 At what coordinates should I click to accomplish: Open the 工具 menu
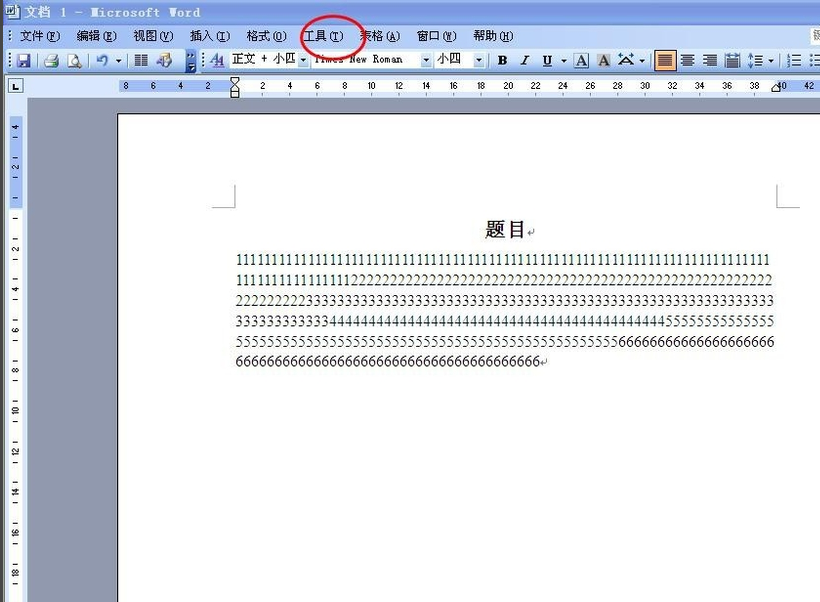pos(324,35)
